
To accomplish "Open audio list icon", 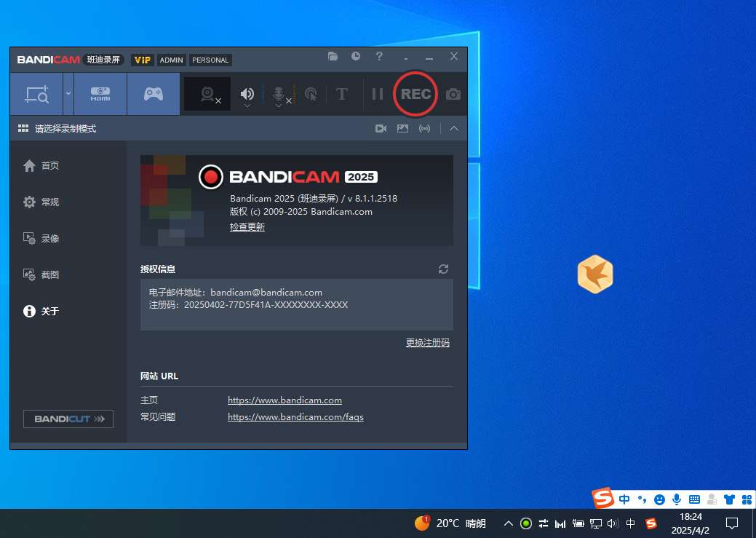I will pyautogui.click(x=425, y=128).
